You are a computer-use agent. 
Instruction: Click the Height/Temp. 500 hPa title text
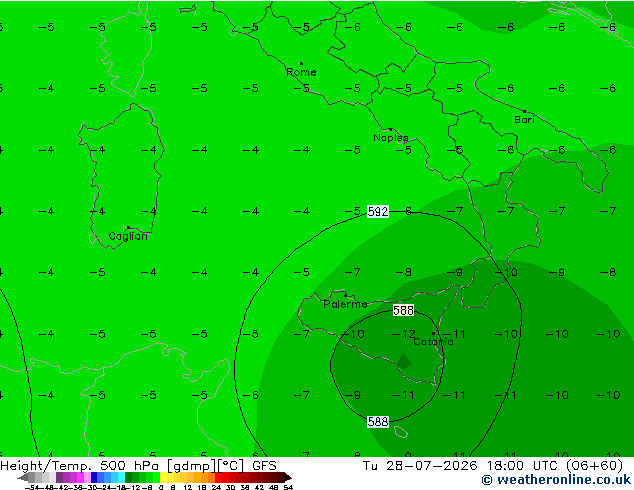tap(81, 466)
